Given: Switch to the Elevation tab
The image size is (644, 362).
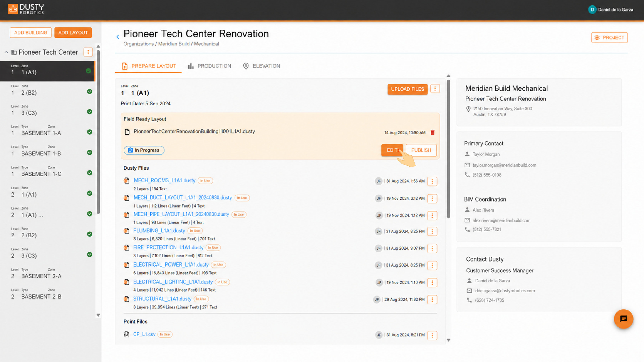Looking at the screenshot, I should (262, 66).
